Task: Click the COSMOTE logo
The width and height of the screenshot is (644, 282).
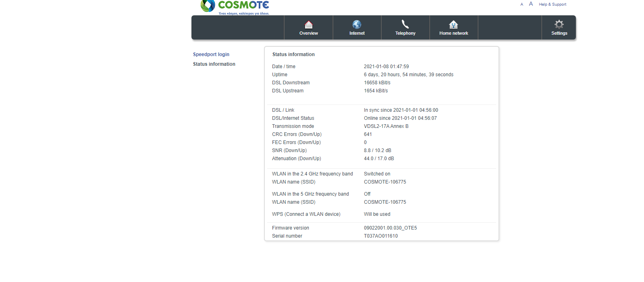Action: tap(235, 6)
